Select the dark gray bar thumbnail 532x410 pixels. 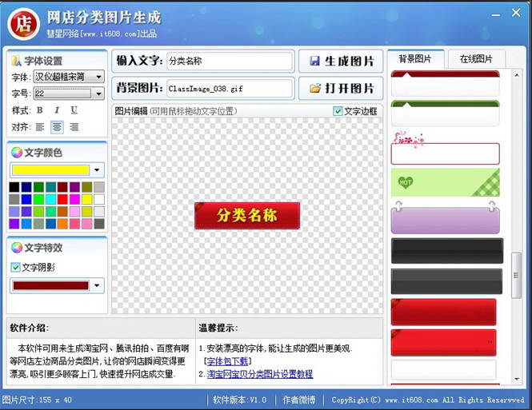coord(446,281)
